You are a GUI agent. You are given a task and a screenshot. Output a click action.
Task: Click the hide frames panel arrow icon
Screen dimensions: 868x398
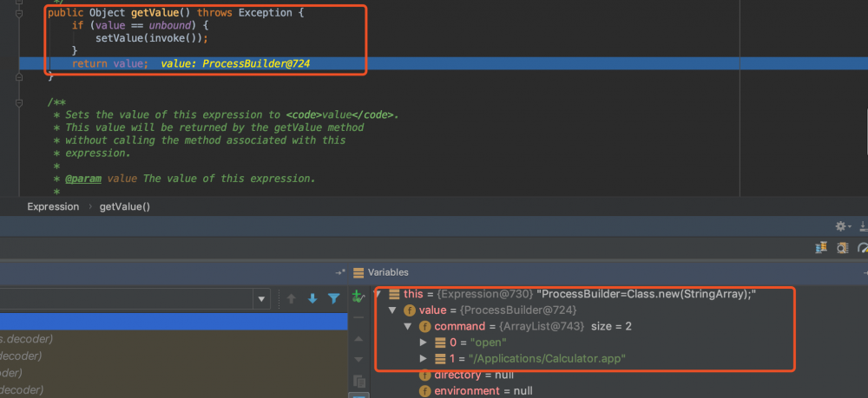tap(340, 272)
